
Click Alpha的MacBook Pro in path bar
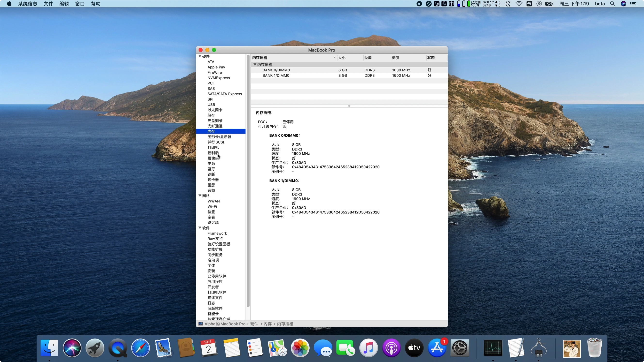225,324
